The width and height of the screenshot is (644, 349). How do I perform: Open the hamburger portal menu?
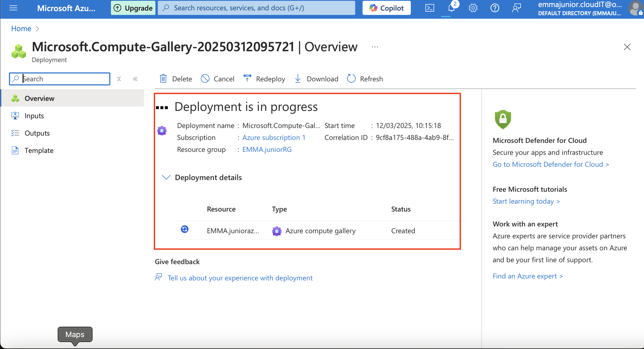pos(13,8)
